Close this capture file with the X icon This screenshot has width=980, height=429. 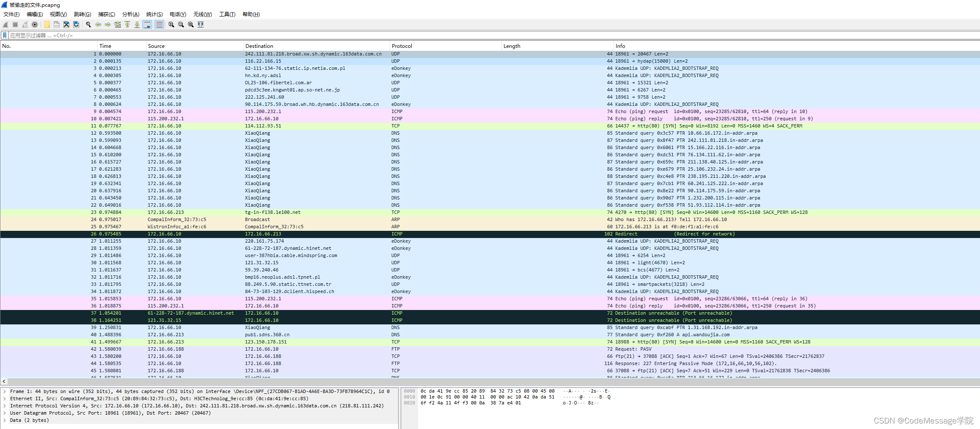pos(66,25)
